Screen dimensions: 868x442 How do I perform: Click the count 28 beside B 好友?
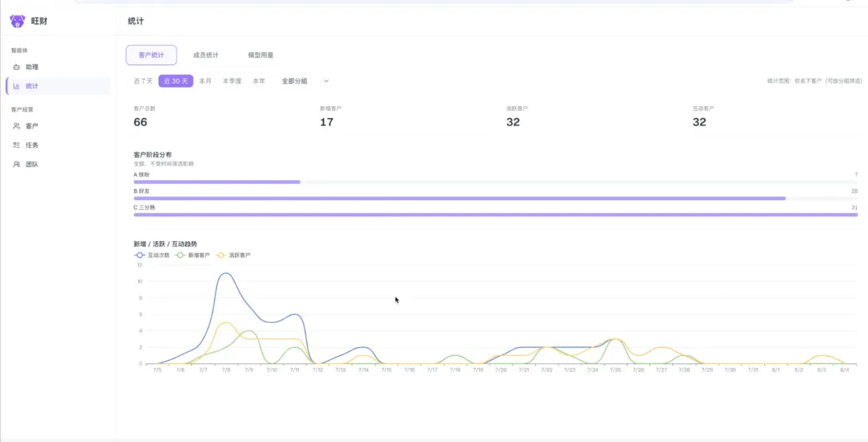click(x=854, y=190)
